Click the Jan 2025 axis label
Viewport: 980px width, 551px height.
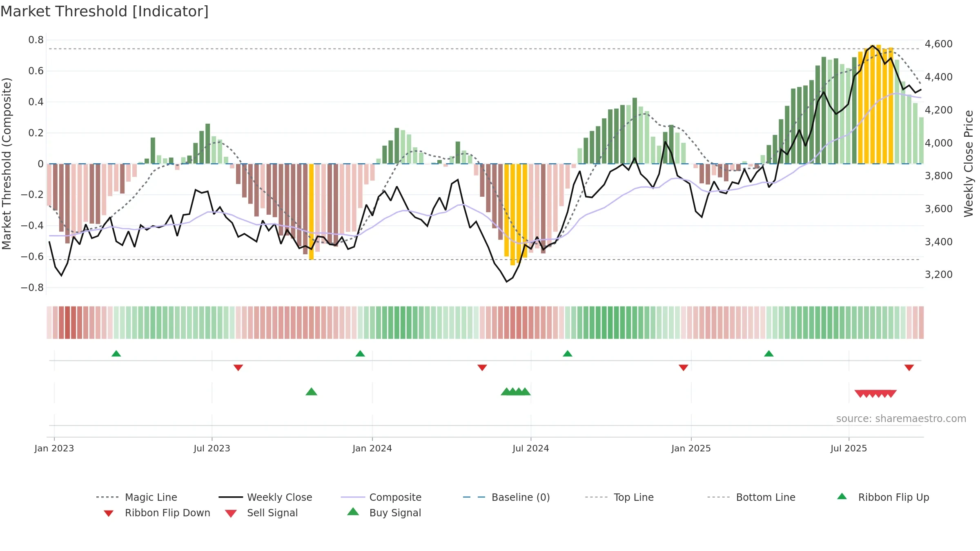tap(691, 449)
